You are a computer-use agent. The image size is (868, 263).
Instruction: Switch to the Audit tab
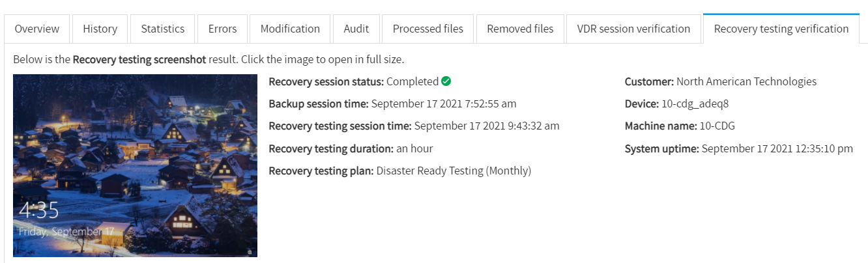point(356,29)
